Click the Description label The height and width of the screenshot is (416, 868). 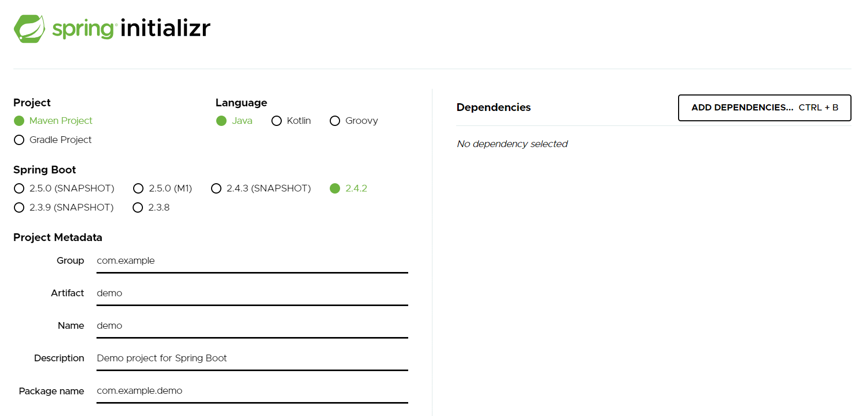(59, 358)
